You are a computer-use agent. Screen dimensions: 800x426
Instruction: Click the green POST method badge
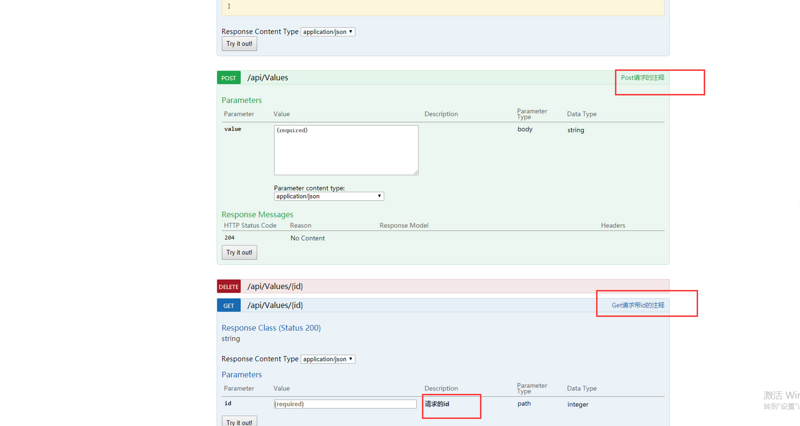(229, 78)
